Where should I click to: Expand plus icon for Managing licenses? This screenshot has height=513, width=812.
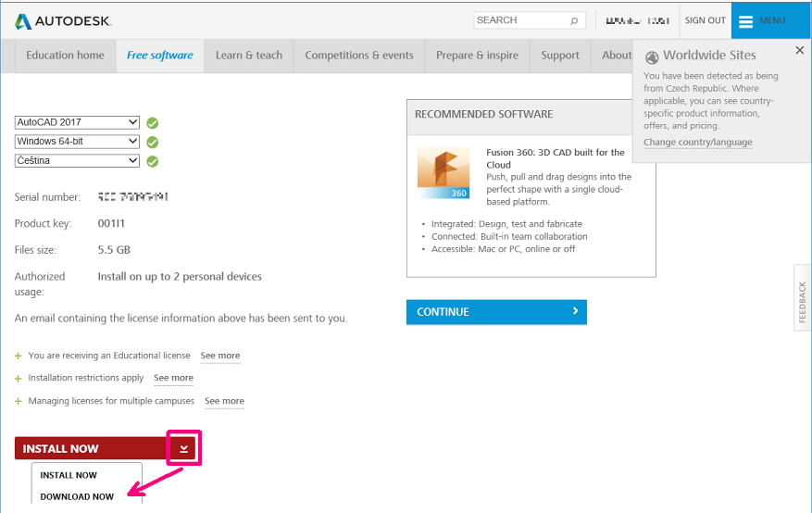click(19, 401)
